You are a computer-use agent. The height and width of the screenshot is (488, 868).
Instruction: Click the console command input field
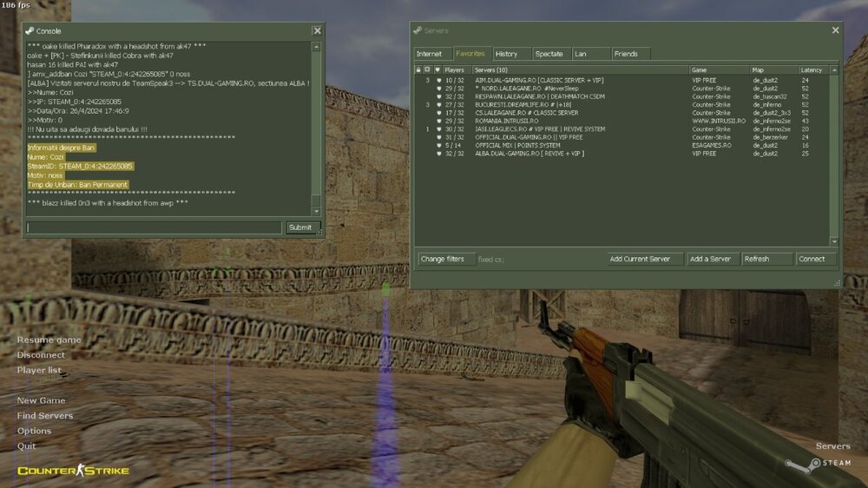click(154, 228)
